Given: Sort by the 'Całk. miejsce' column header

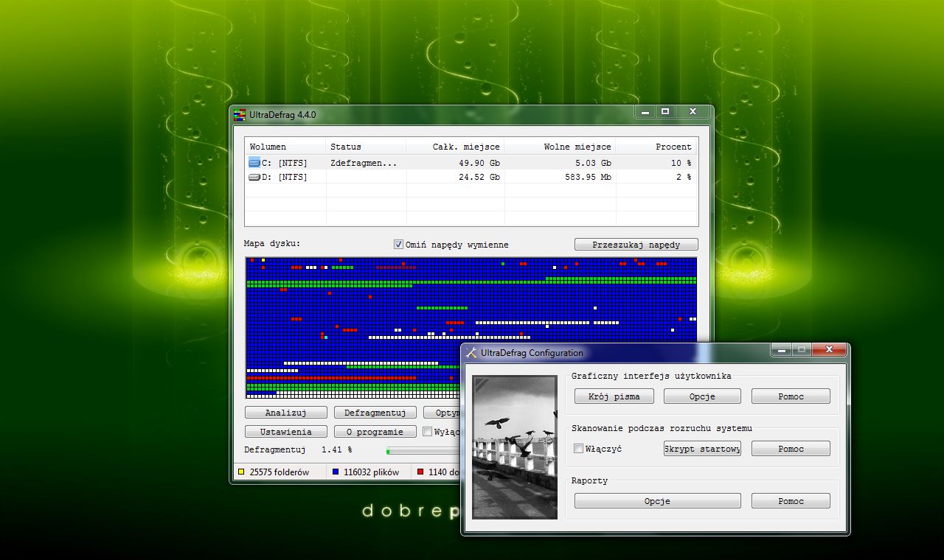Looking at the screenshot, I should tap(455, 147).
